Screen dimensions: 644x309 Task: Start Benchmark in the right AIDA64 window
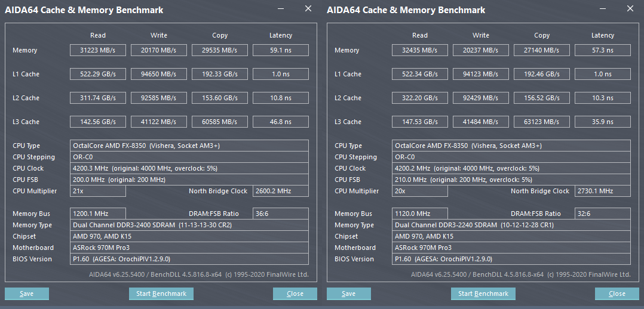click(x=483, y=293)
